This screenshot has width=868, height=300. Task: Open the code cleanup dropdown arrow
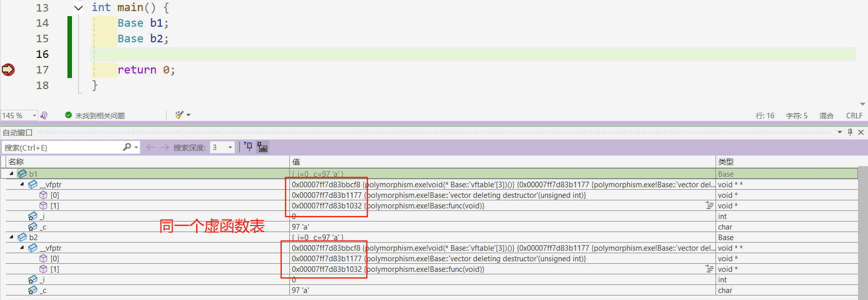coord(189,115)
